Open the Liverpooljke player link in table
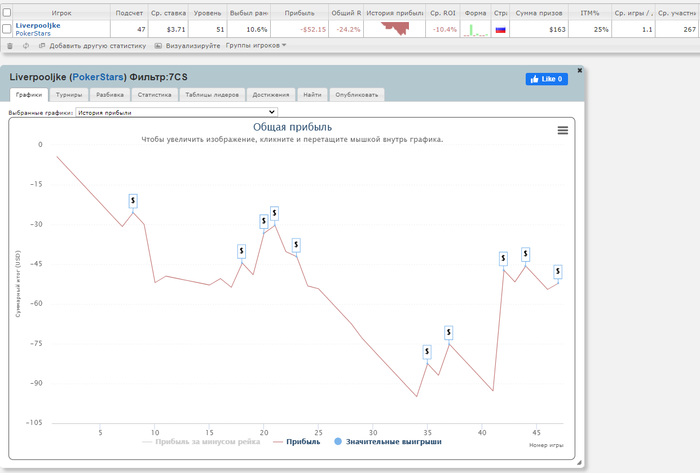This screenshot has height=473, width=700. (x=38, y=25)
